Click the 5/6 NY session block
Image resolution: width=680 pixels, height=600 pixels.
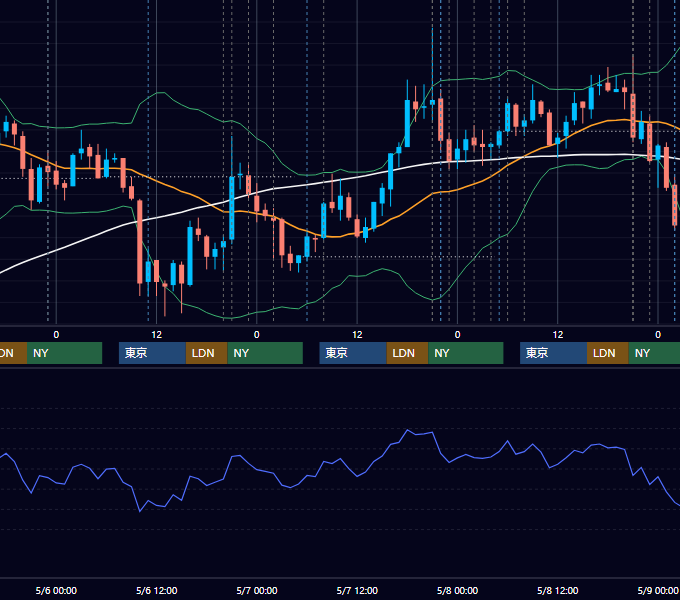point(265,353)
